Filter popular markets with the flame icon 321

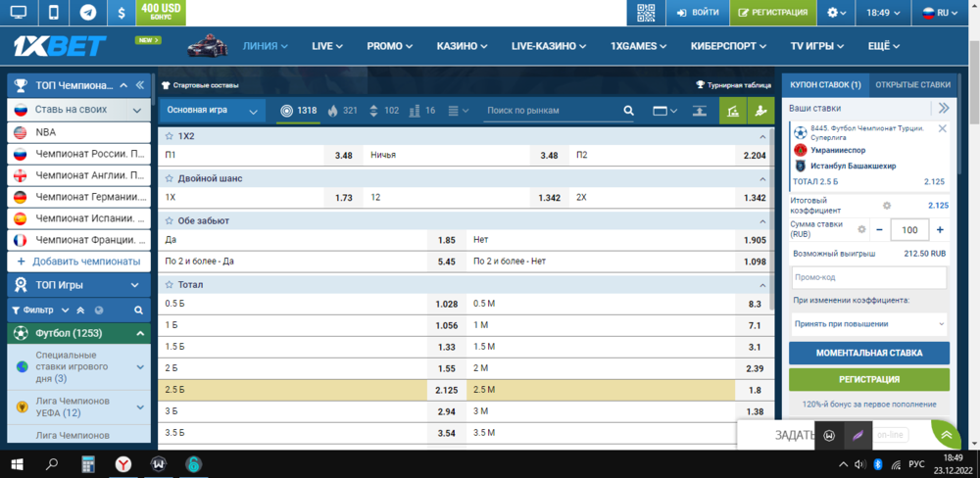(x=342, y=111)
